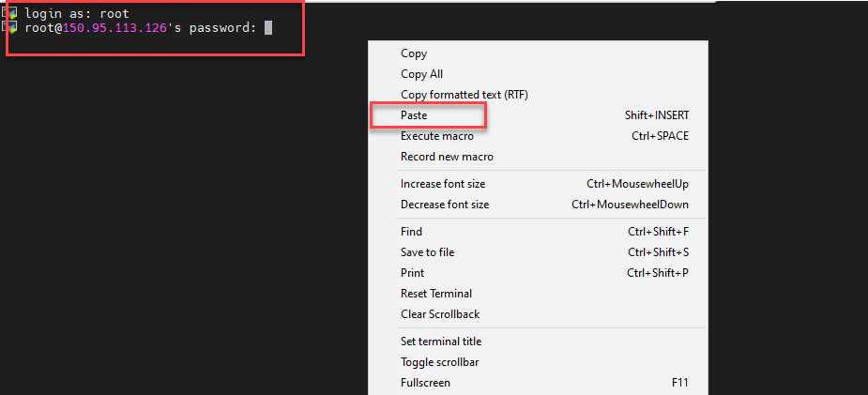Click Clear Scrollback
Image resolution: width=868 pixels, height=395 pixels.
[x=440, y=314]
